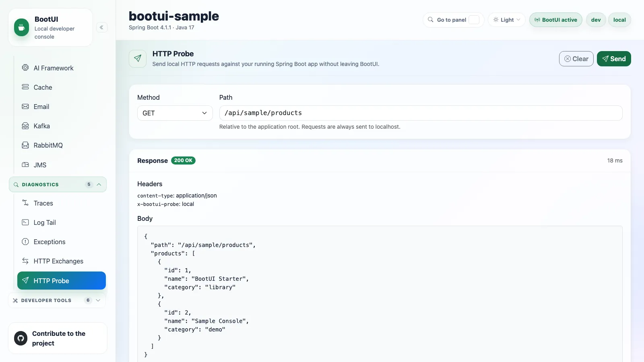This screenshot has width=644, height=362.
Task: Click the GitHub logo icon
Action: point(21,338)
